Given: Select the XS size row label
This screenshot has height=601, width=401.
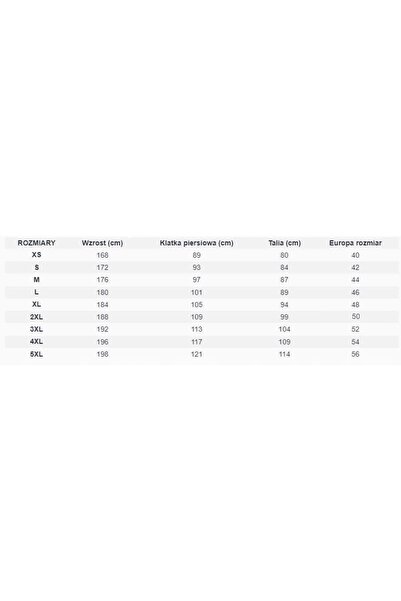Looking at the screenshot, I should (36, 255).
